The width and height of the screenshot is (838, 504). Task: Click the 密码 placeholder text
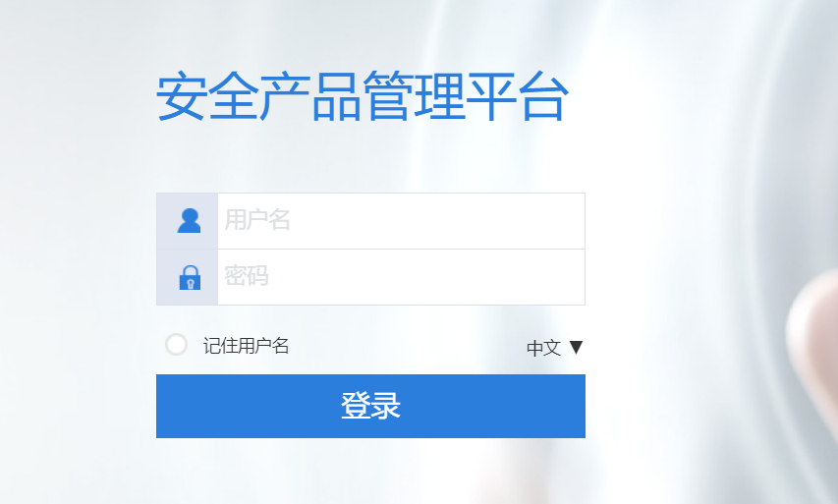pos(247,276)
